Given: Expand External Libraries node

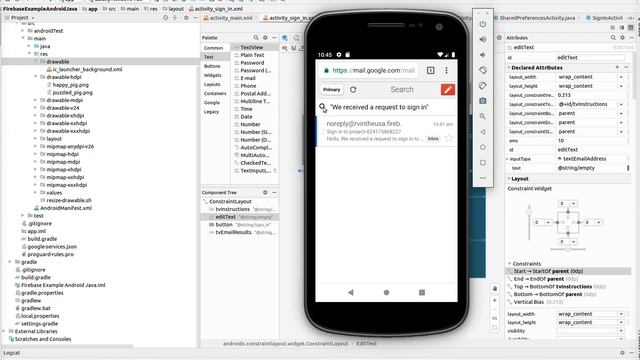Looking at the screenshot, I should tap(4, 331).
